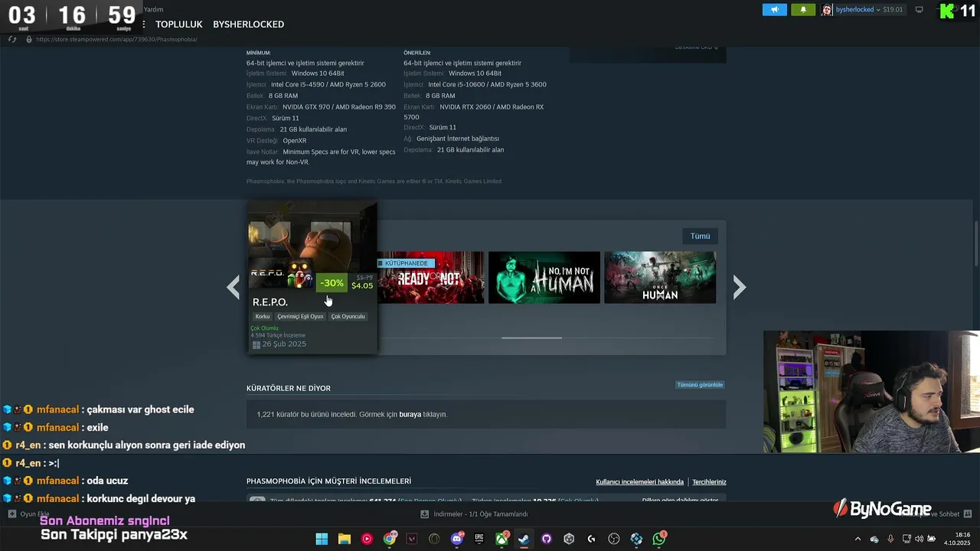Image resolution: width=980 pixels, height=551 pixels.
Task: Click the Steam store URL field
Action: (x=116, y=39)
